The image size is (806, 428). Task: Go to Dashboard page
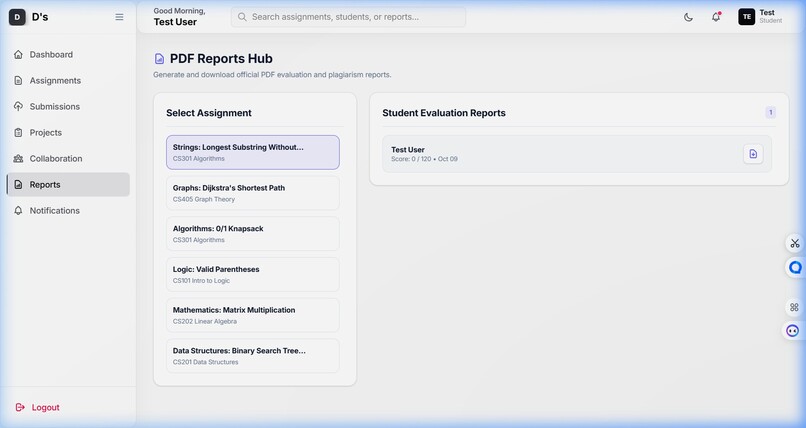pos(68,54)
